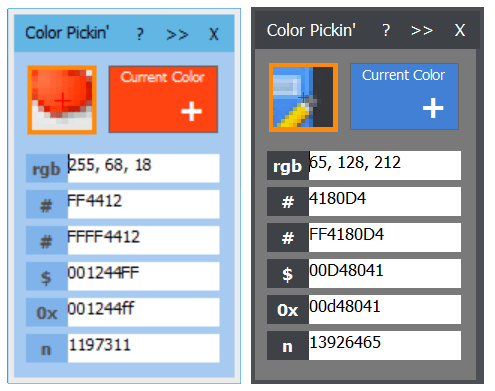The height and width of the screenshot is (391, 495).
Task: Select the hex field FF4412
Action: point(144,204)
